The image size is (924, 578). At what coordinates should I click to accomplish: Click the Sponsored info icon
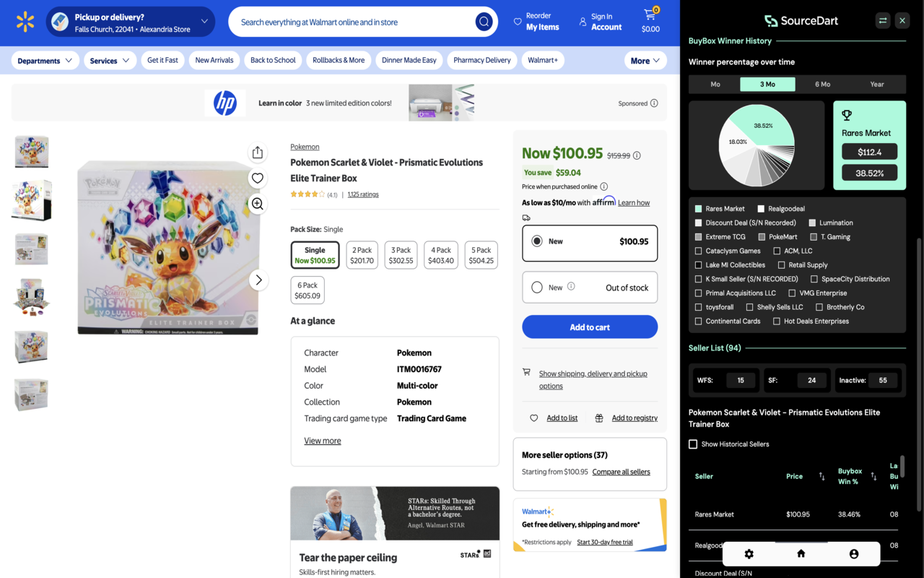(654, 103)
